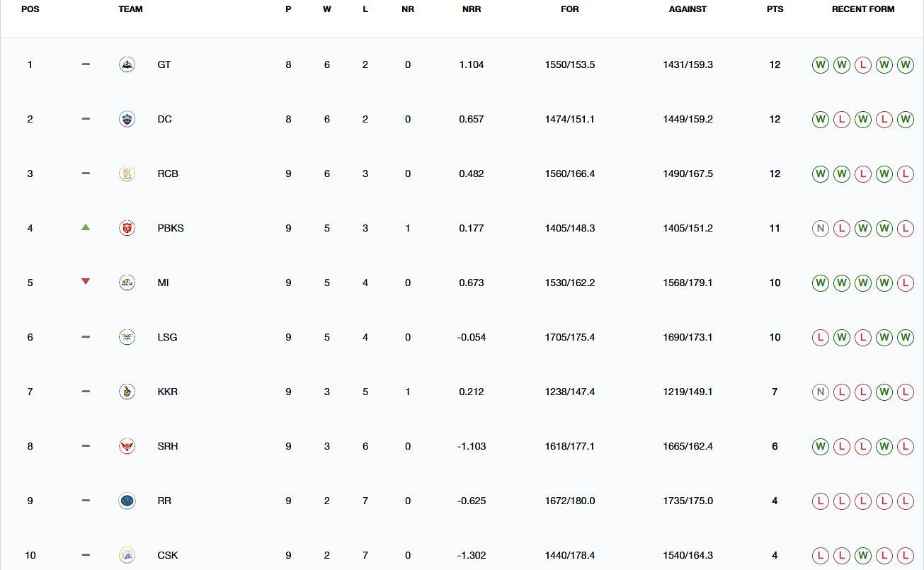
Task: Click DC's NRR value 0.657
Action: [x=471, y=119]
